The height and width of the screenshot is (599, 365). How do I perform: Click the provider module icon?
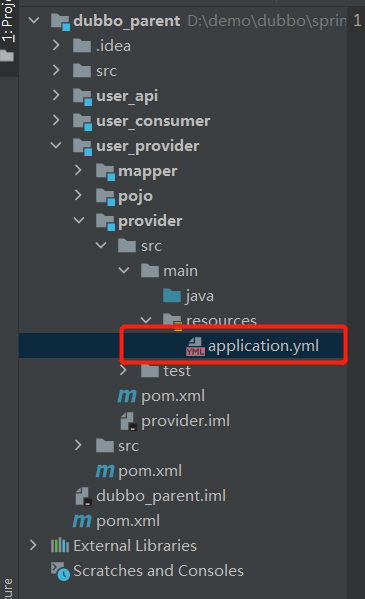point(105,222)
